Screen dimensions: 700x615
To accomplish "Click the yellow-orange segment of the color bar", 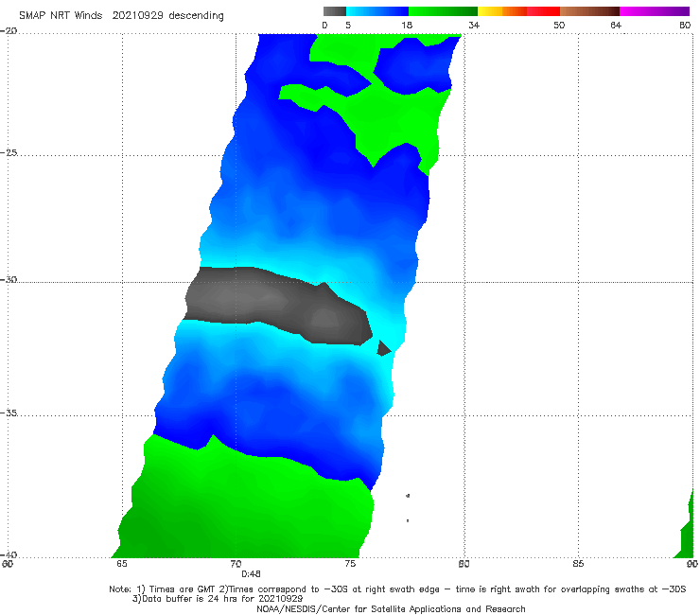I will [x=501, y=11].
